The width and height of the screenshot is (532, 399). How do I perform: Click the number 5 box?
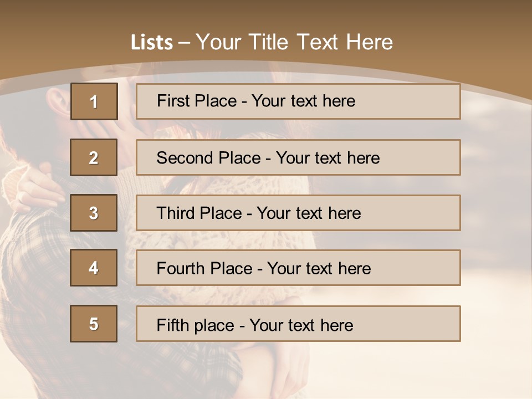[94, 324]
